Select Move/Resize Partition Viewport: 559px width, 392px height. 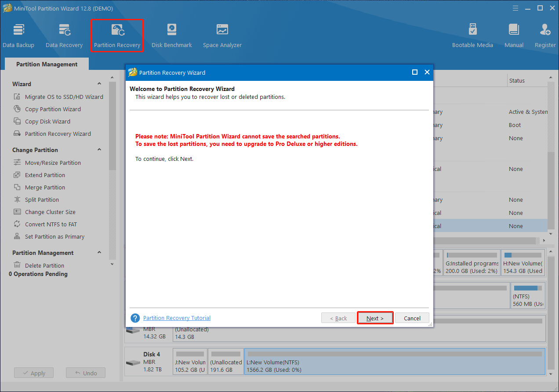[x=47, y=163]
